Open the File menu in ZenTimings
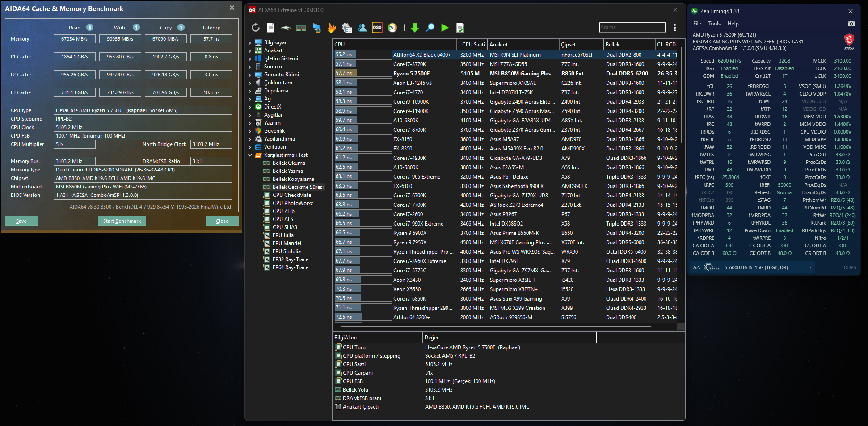Image resolution: width=868 pixels, height=426 pixels. pos(697,24)
